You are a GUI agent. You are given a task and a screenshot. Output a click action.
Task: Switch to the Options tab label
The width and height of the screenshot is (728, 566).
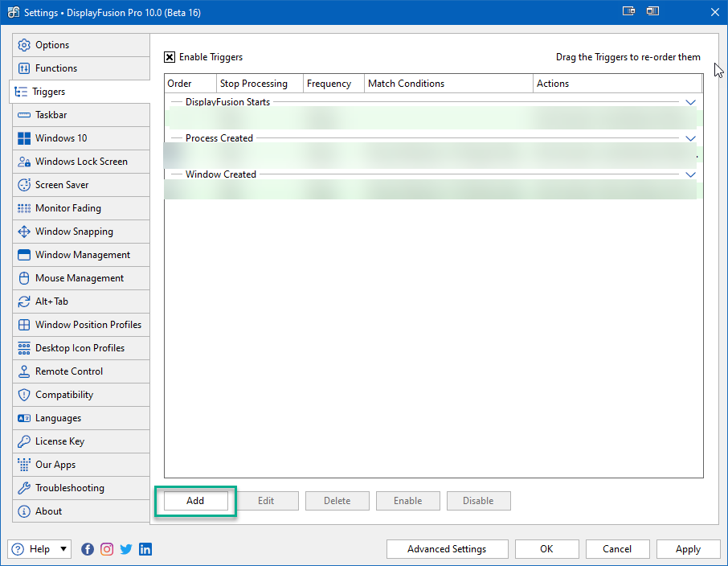[x=52, y=45]
